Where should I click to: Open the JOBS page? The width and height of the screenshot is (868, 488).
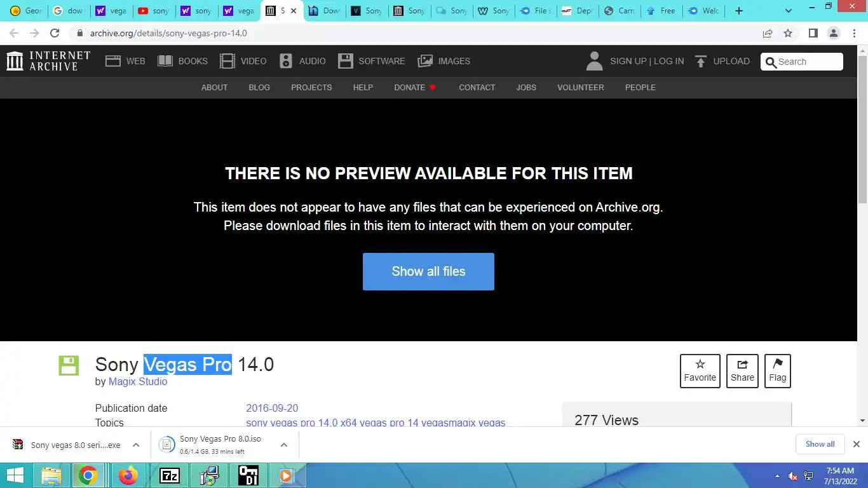click(526, 87)
